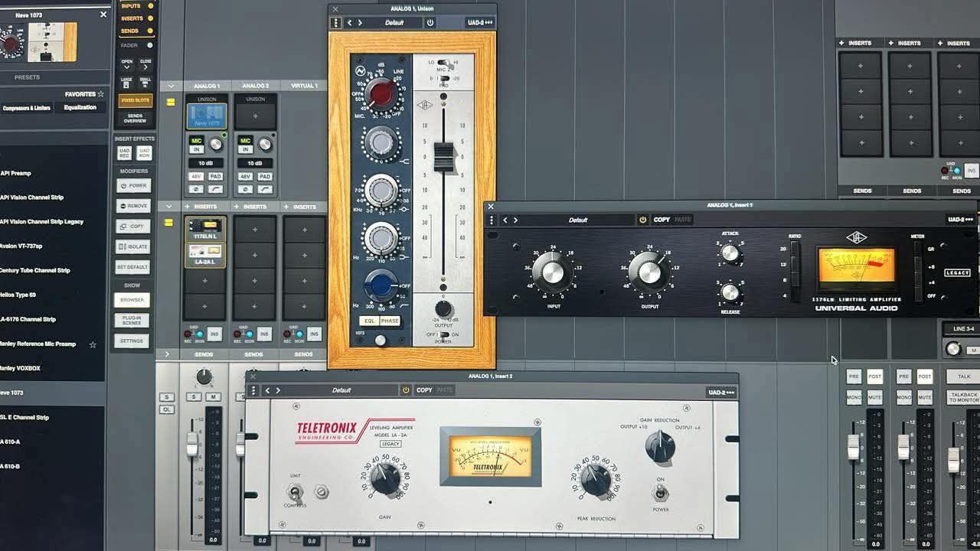Click the phase invert icon on Analog 1
Image resolution: width=980 pixels, height=551 pixels.
coord(197,189)
